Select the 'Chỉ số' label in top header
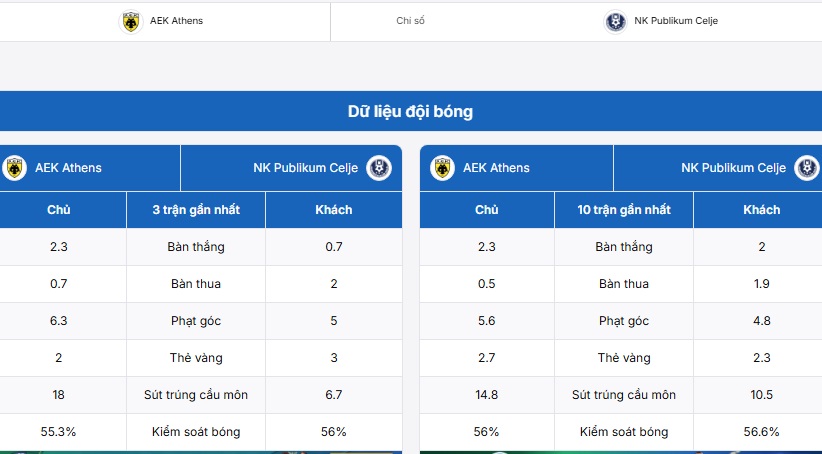Image resolution: width=822 pixels, height=454 pixels. coord(410,21)
